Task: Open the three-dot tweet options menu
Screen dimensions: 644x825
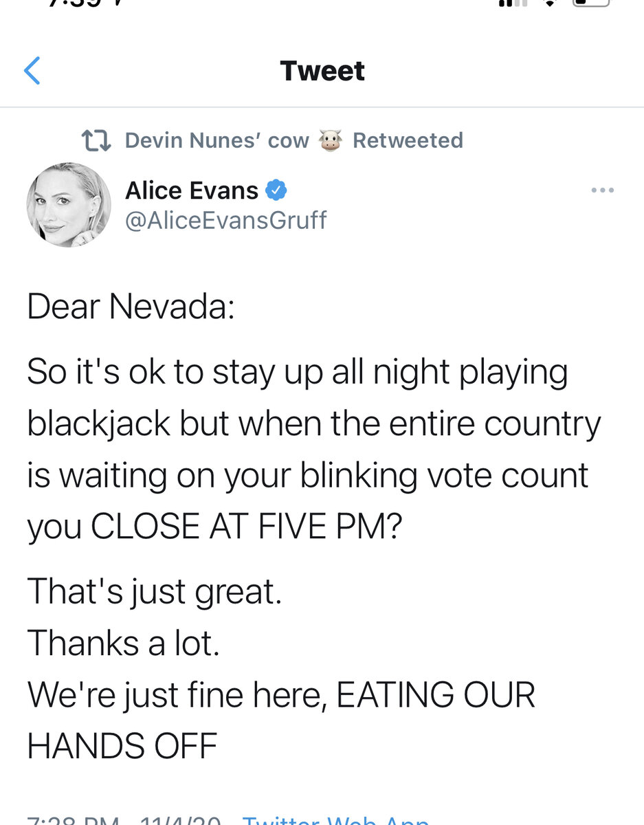Action: pos(602,190)
